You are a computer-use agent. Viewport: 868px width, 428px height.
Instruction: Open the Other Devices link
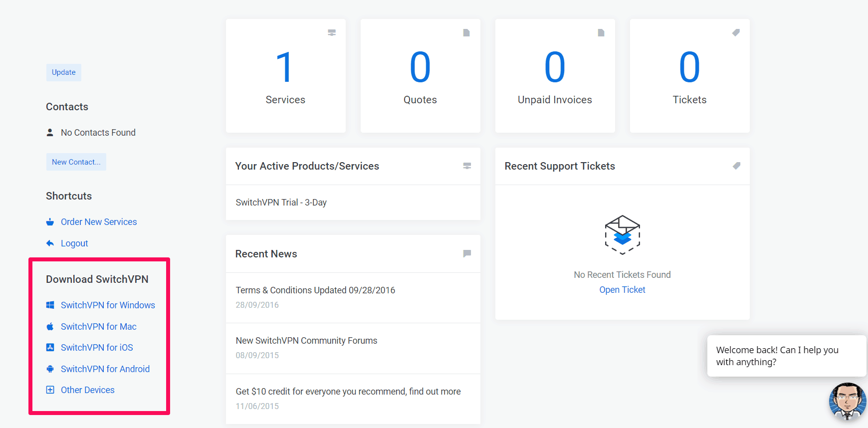[x=88, y=390]
